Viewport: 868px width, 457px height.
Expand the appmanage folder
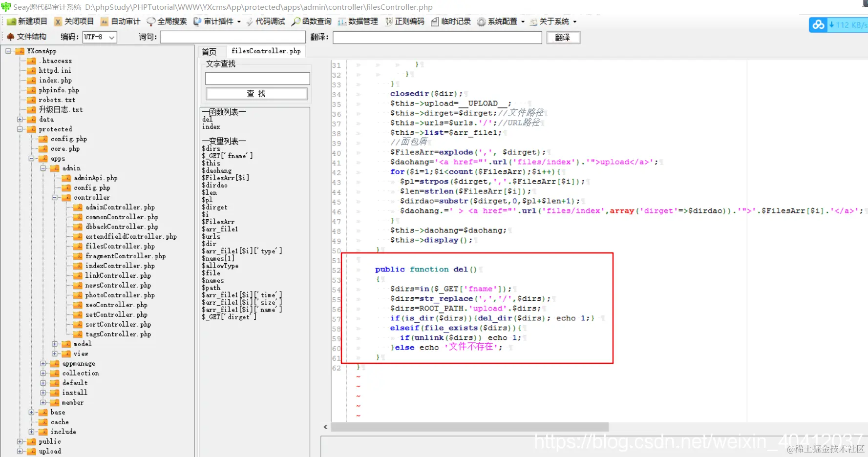[x=43, y=363]
